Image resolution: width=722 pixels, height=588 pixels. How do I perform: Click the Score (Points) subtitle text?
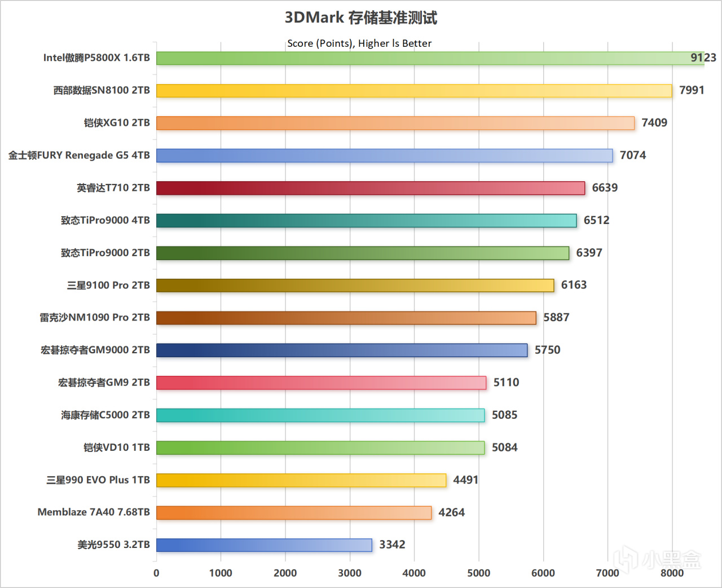tap(359, 43)
